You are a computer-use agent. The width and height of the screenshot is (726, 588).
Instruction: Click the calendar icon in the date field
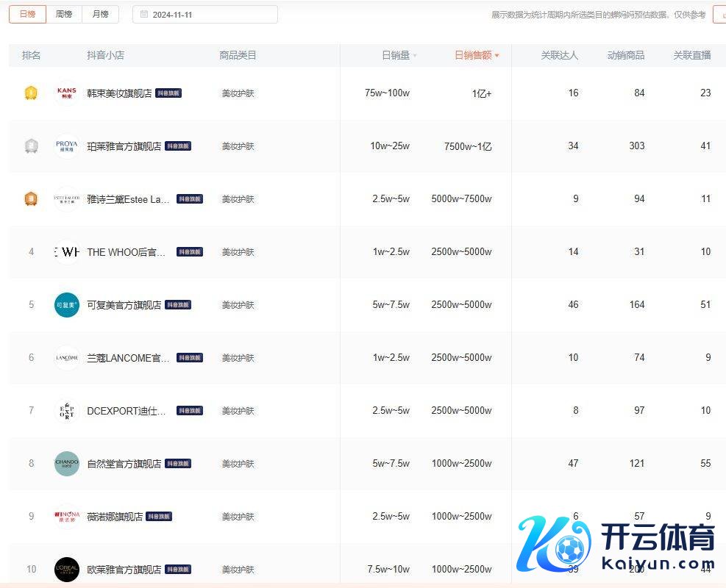144,15
